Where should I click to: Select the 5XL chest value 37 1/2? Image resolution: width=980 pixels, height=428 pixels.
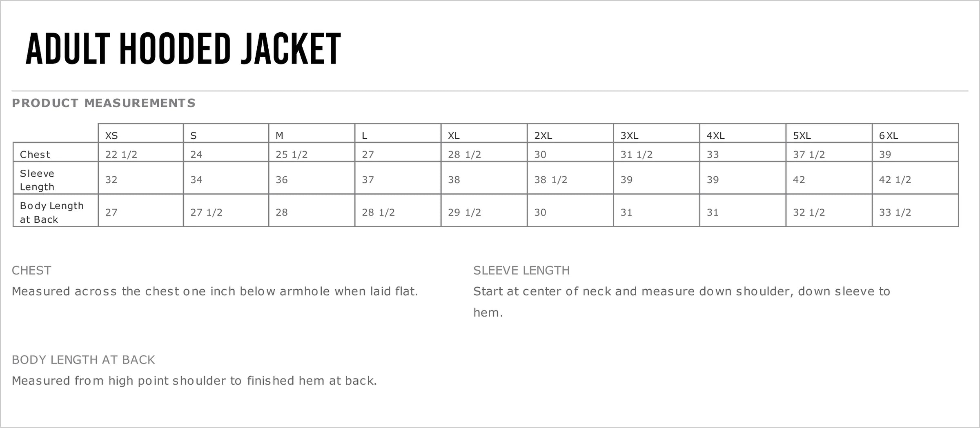(x=809, y=155)
